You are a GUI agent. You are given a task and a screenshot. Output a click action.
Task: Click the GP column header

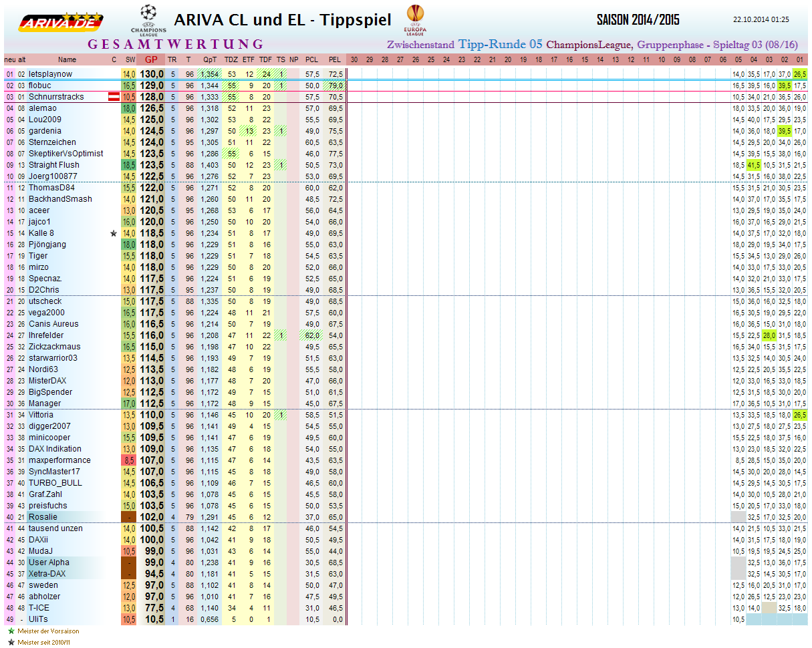(x=151, y=59)
